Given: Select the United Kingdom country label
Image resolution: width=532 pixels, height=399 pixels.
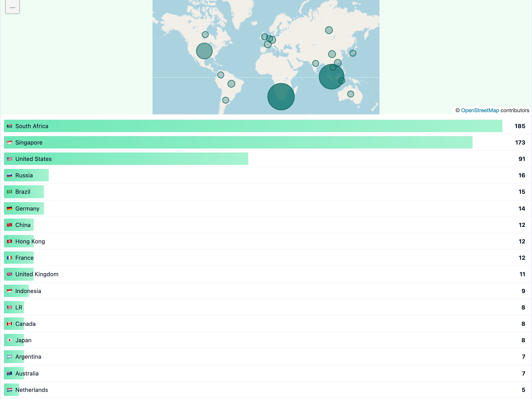Looking at the screenshot, I should (37, 274).
